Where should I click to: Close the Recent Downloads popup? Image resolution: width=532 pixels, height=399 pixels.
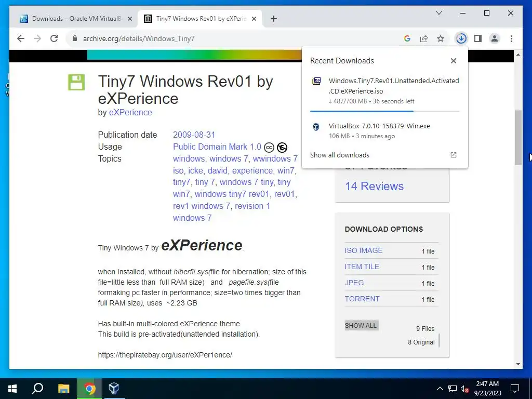coord(453,61)
